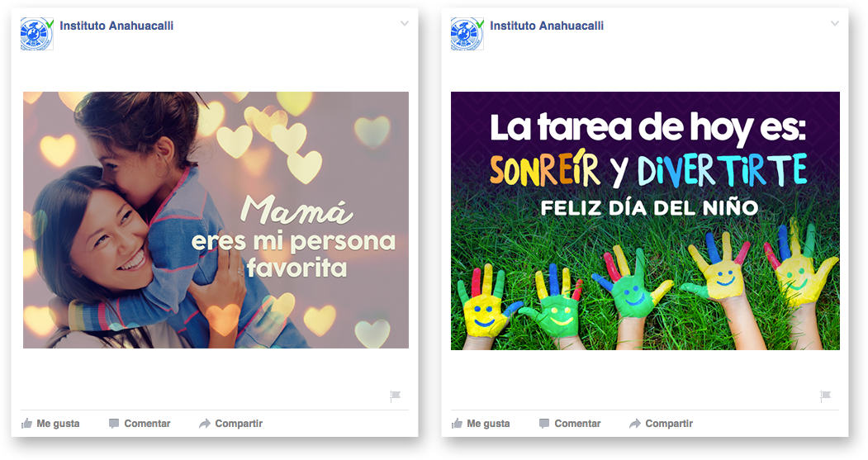Click Instituto Anahuacalli profile picture in right post
This screenshot has width=868, height=460.
(467, 34)
